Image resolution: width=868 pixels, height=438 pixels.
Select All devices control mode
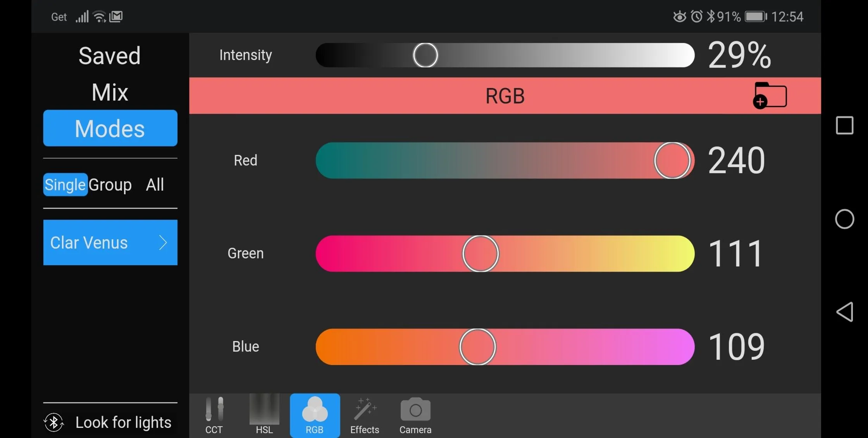155,184
